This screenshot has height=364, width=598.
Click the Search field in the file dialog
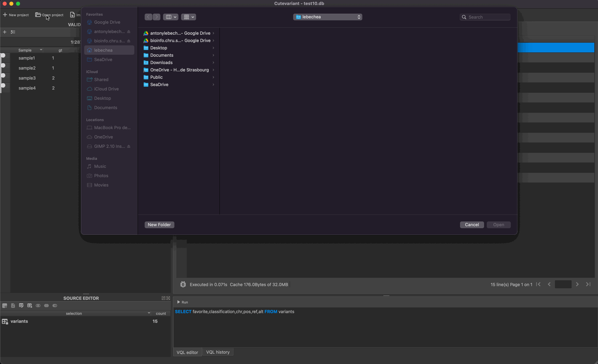[485, 17]
